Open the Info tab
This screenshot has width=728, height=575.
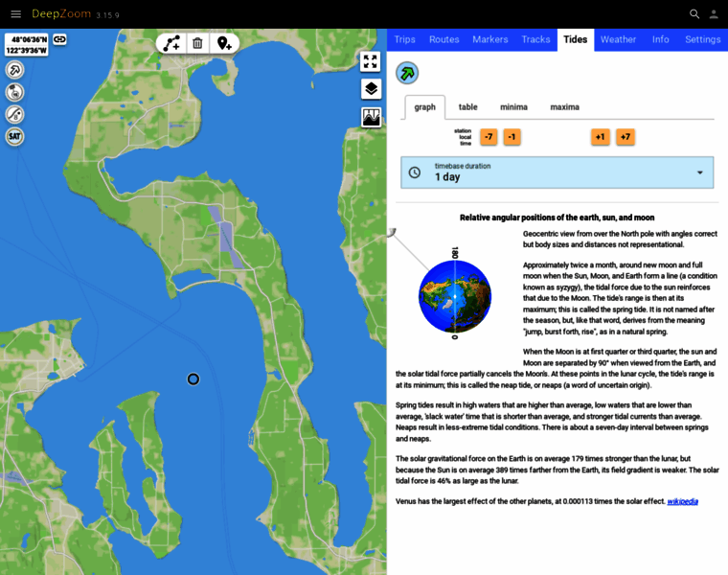pos(660,39)
